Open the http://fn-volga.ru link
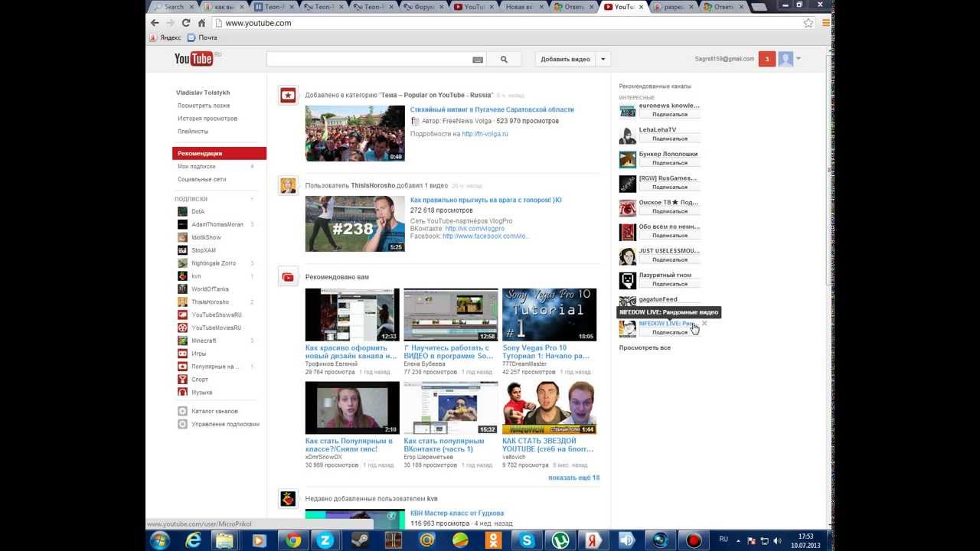This screenshot has height=551, width=980. tap(485, 134)
